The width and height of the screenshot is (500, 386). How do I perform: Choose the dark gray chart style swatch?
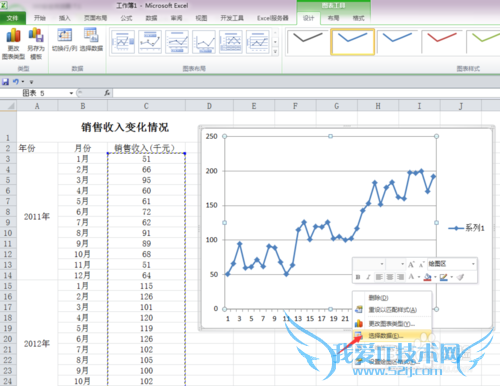(x=307, y=41)
